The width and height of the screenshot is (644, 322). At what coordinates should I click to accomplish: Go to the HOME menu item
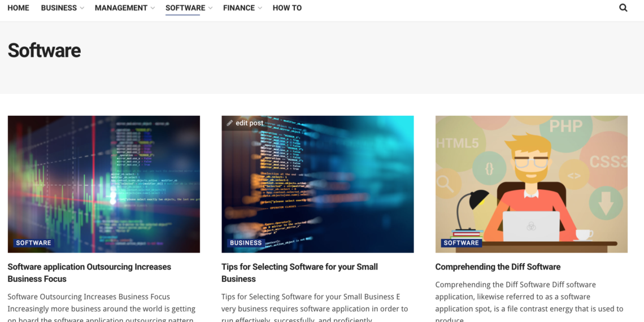tap(19, 8)
